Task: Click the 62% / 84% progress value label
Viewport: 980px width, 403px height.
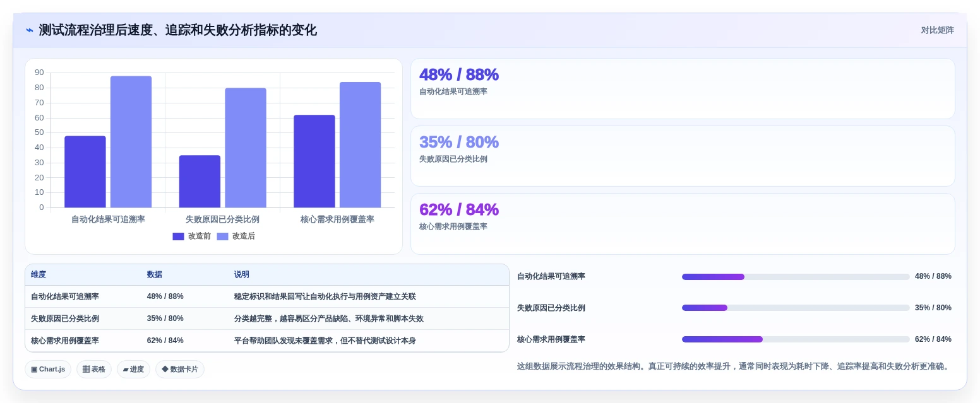Action: 933,339
